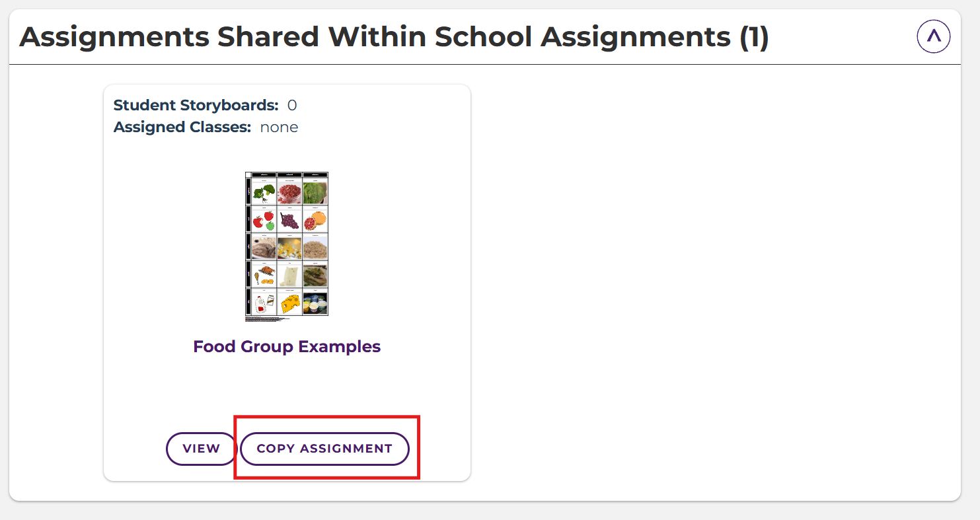The image size is (980, 520).
Task: Click the Assignments Shared Within School heading
Action: click(x=394, y=38)
